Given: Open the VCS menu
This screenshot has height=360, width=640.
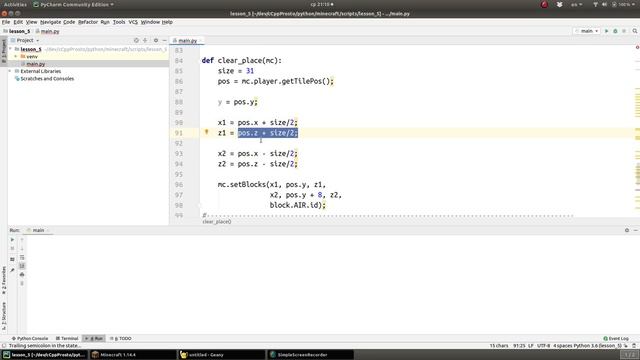Looking at the screenshot, I should 133,22.
